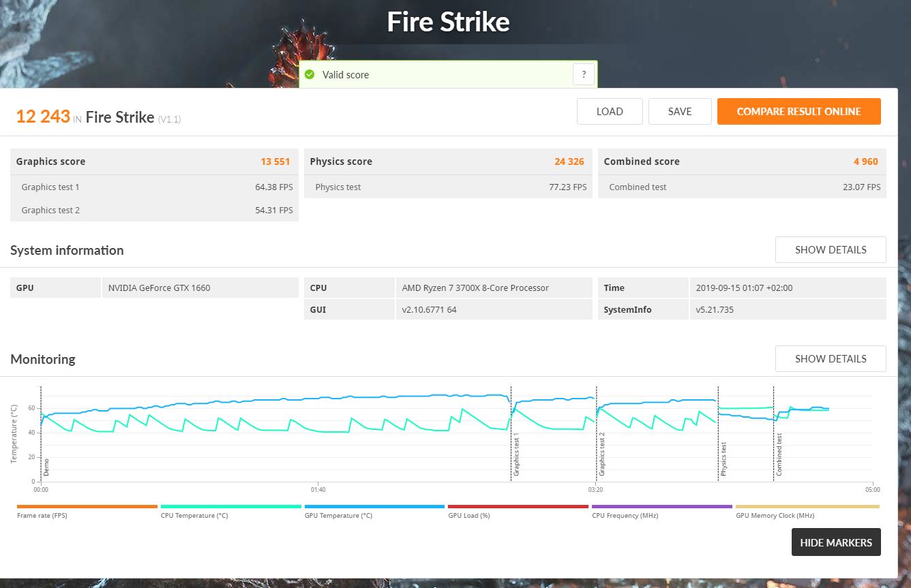Click the System information heading

[x=67, y=250]
